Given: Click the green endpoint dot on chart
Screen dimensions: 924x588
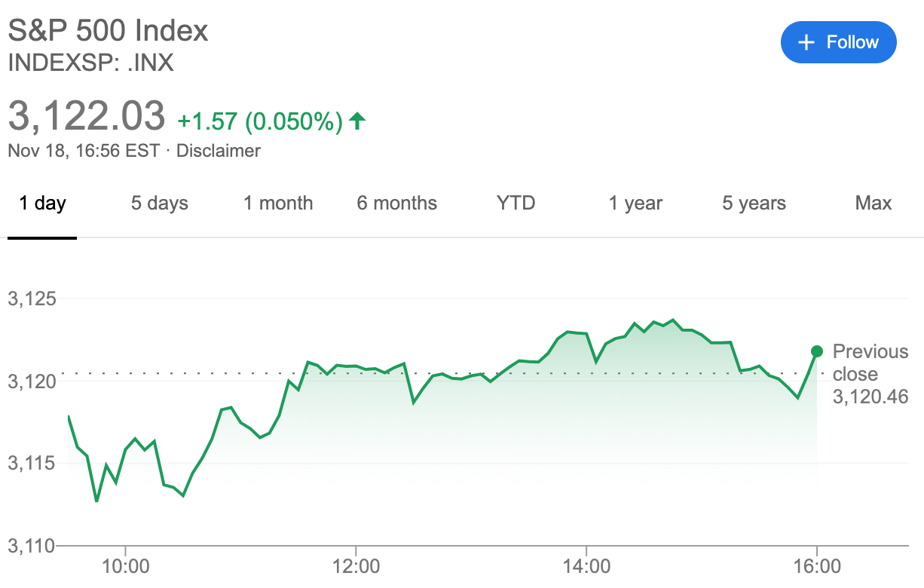Looking at the screenshot, I should (x=816, y=351).
